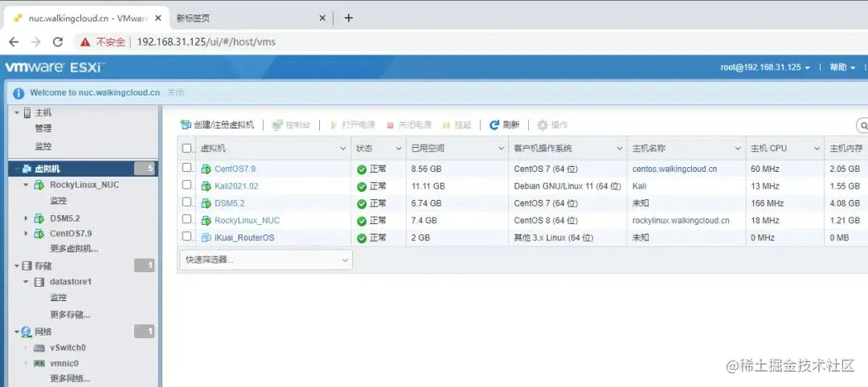Select 管理 under 主机
Screen dimensions: 868x387
pos(43,128)
